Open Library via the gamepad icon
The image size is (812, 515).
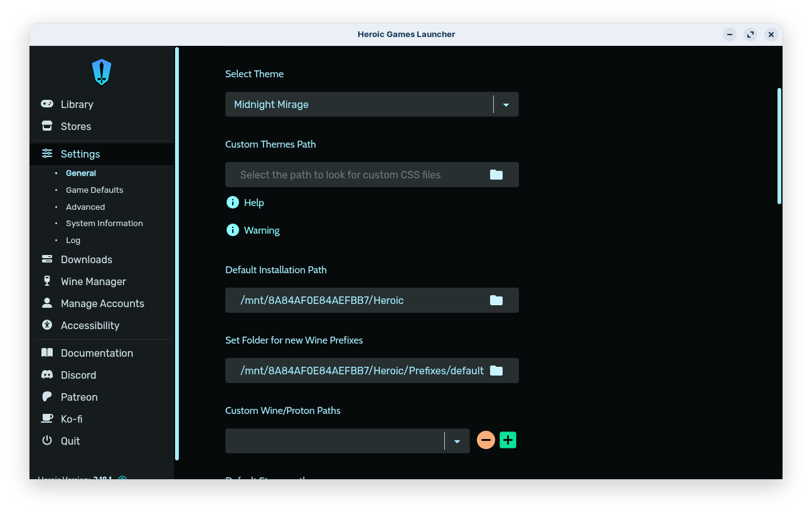[x=47, y=104]
